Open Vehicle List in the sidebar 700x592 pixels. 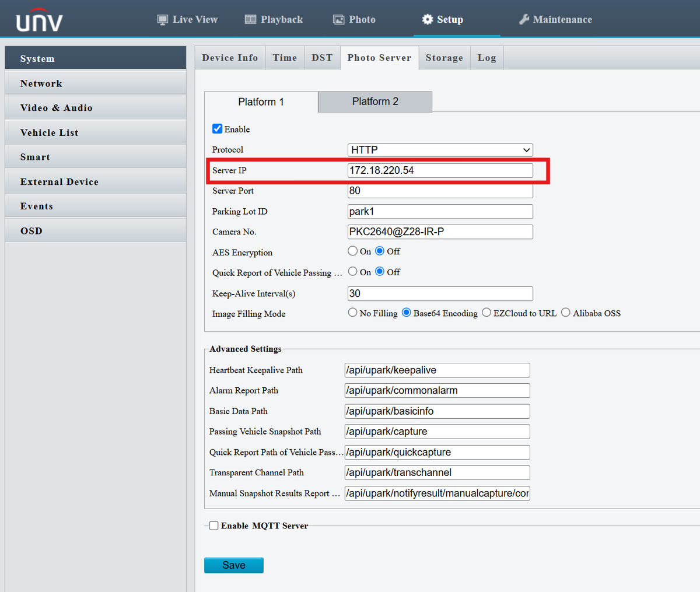[x=96, y=132]
